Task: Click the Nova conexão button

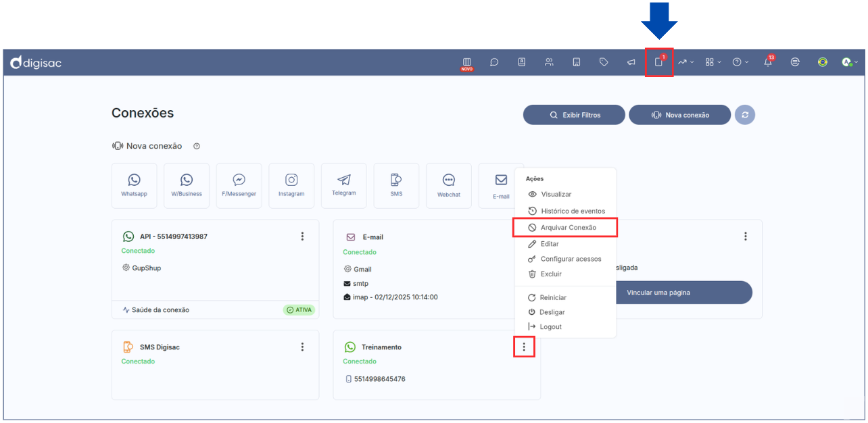Action: point(679,115)
